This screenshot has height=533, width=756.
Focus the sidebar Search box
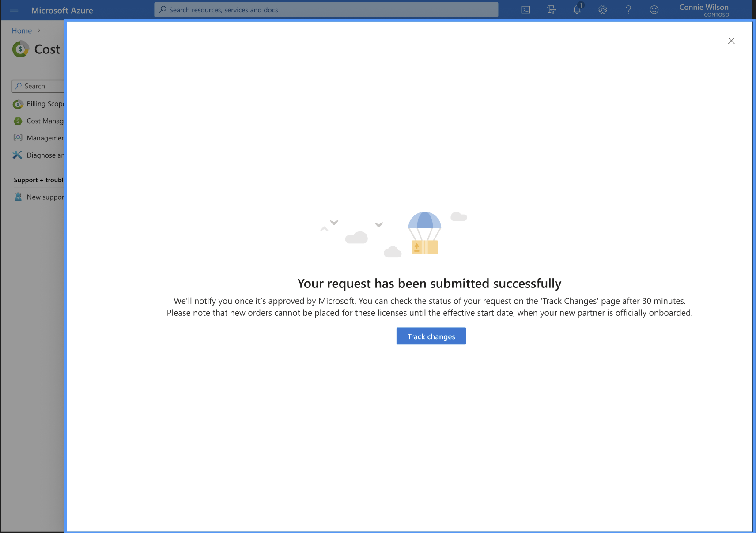(x=38, y=86)
